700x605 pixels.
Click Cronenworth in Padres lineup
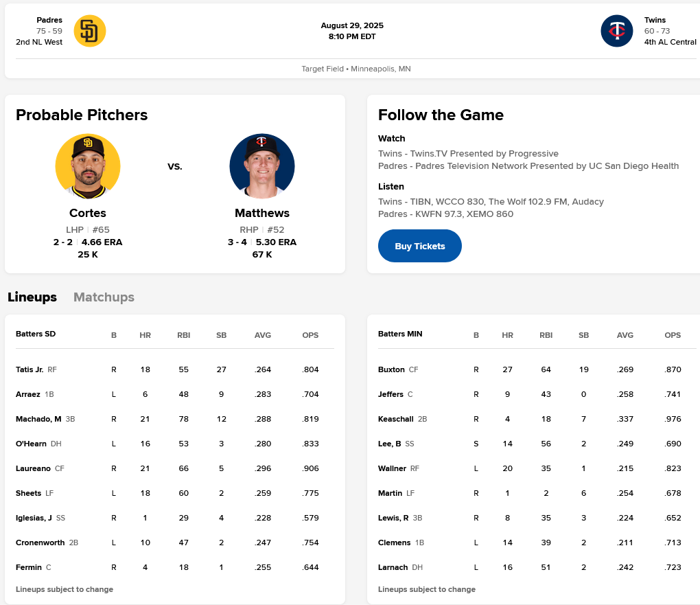point(40,543)
